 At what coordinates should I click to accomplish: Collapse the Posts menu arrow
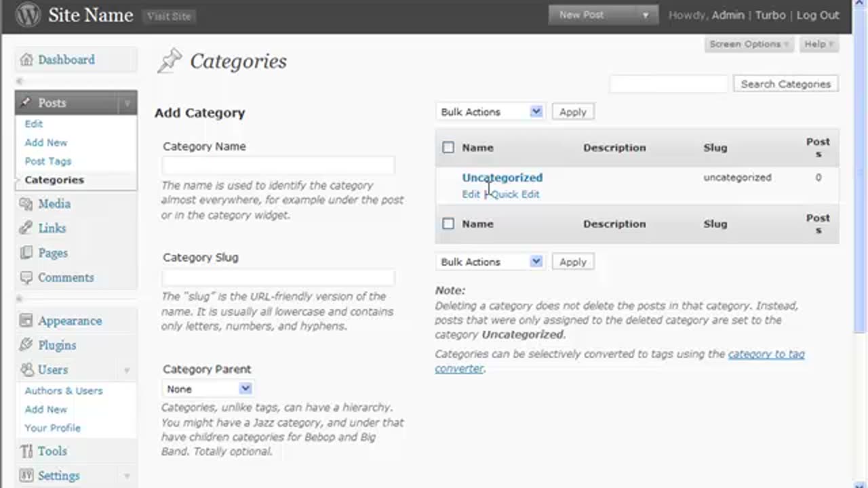pos(127,103)
